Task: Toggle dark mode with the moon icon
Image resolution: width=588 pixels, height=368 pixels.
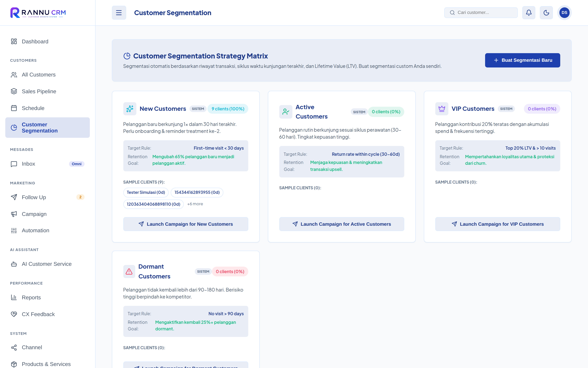Action: point(546,13)
